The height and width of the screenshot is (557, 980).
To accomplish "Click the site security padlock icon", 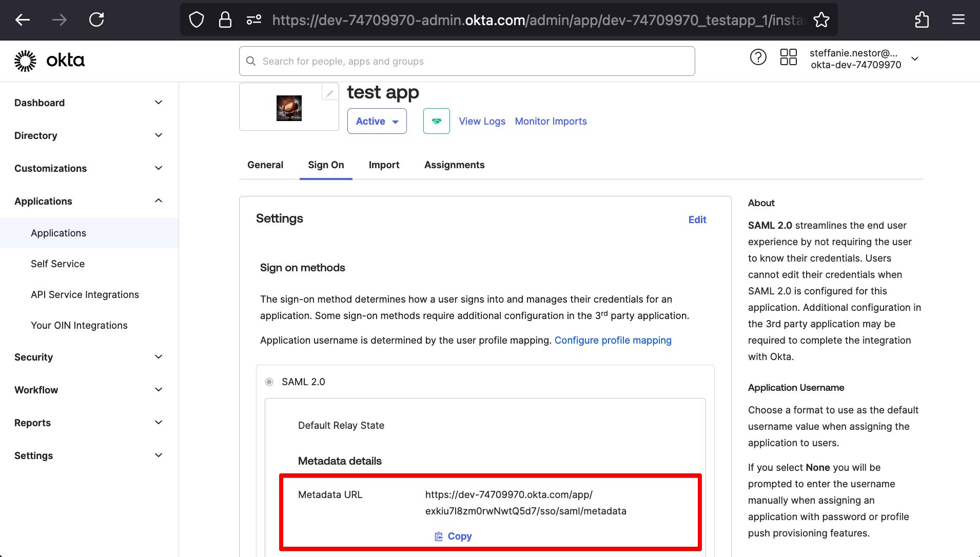I will click(x=225, y=20).
